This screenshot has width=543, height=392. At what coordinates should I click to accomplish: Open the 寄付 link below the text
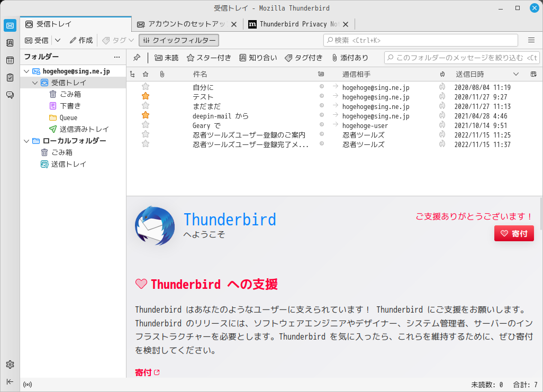[147, 372]
